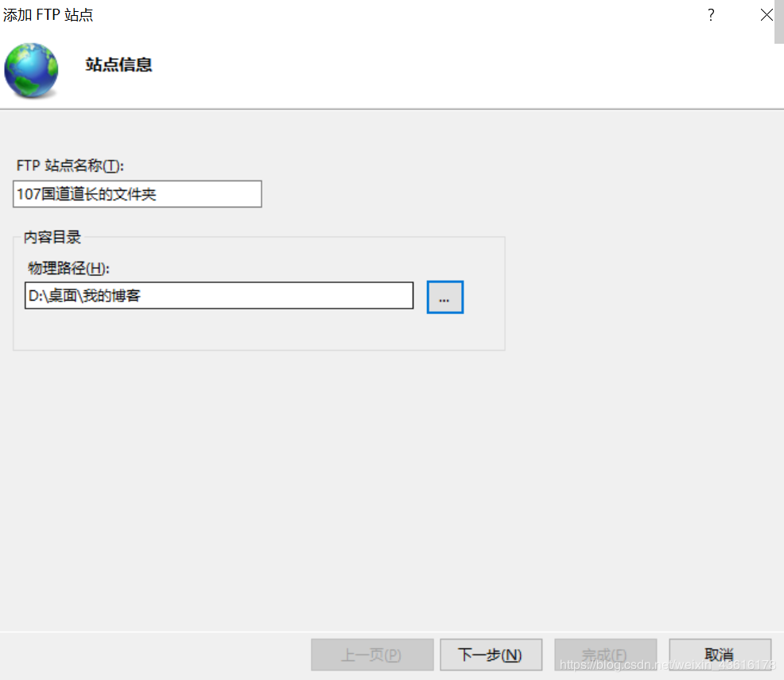
Task: Click the 站点信息 heading text
Action: [118, 64]
